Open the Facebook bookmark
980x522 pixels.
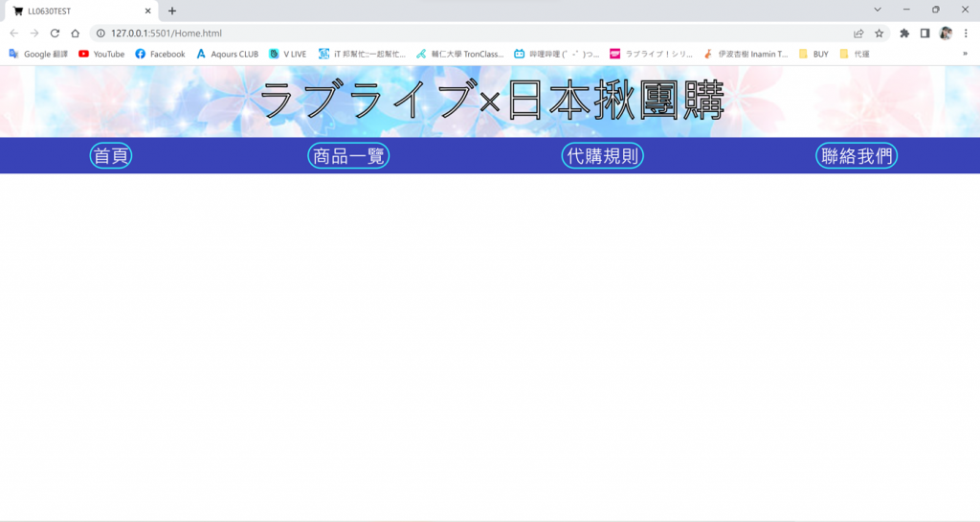160,54
